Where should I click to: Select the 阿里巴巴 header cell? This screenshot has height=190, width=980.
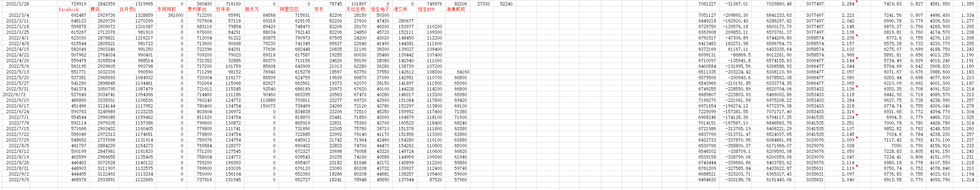click(x=296, y=9)
